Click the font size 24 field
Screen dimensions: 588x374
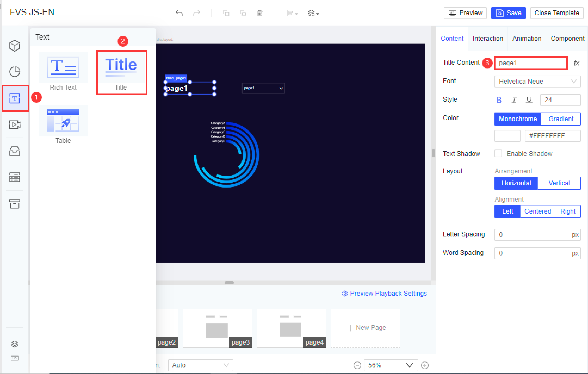point(560,100)
